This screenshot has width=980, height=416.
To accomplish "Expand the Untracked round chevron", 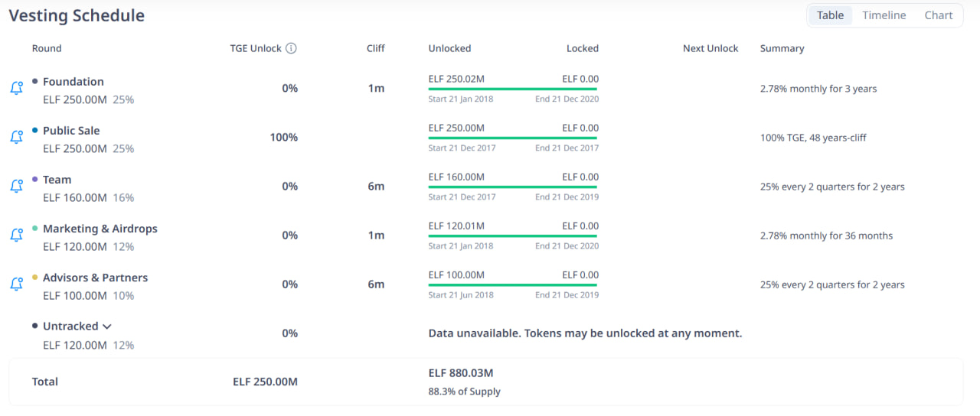I will coord(107,327).
